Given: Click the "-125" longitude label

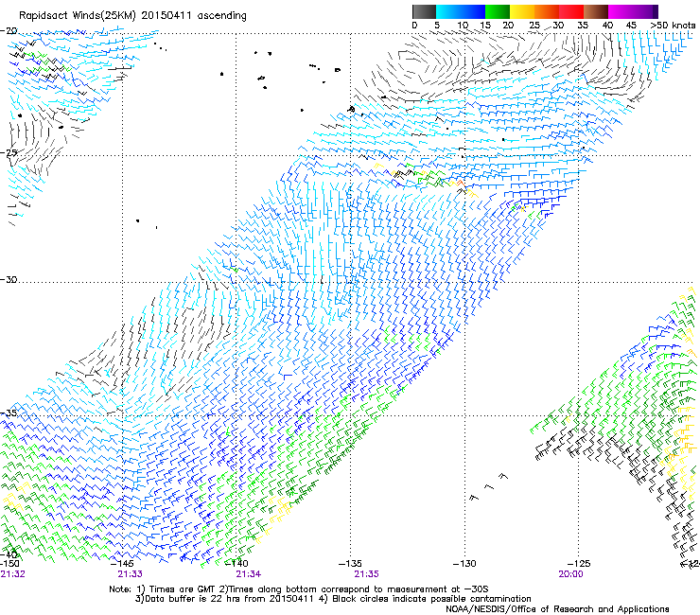Looking at the screenshot, I should 579,564.
